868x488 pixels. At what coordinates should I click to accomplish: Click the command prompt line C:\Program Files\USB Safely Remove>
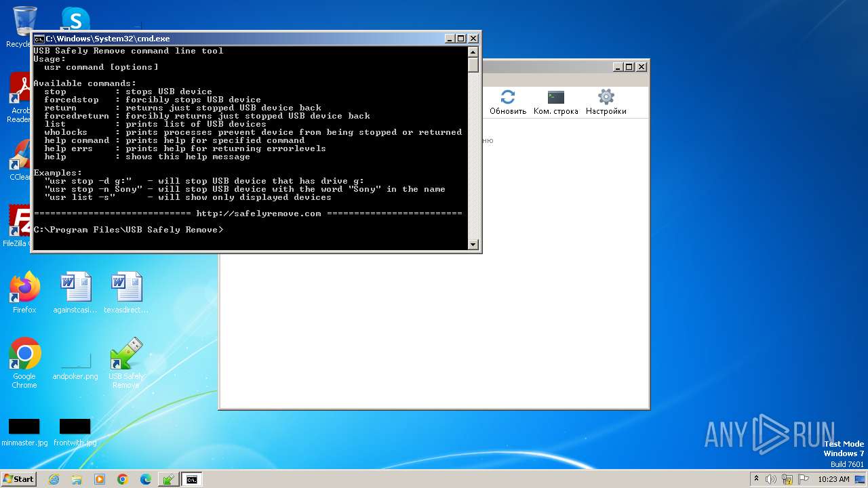[x=128, y=230]
